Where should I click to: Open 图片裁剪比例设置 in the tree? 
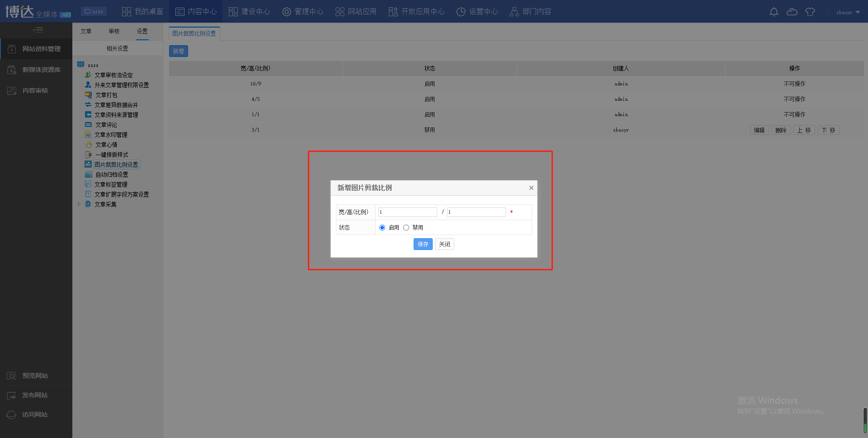(116, 165)
